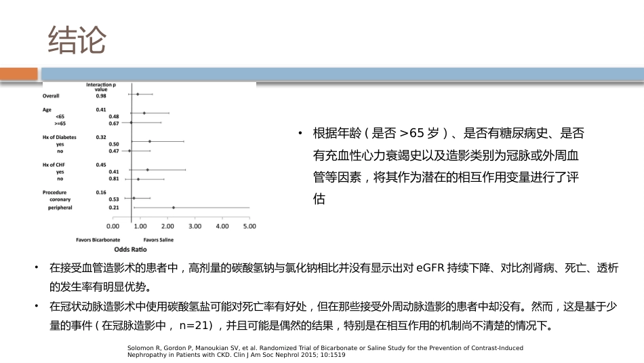Click the p value 0.21 for peripheral
The height and width of the screenshot is (363, 644).
pos(114,208)
